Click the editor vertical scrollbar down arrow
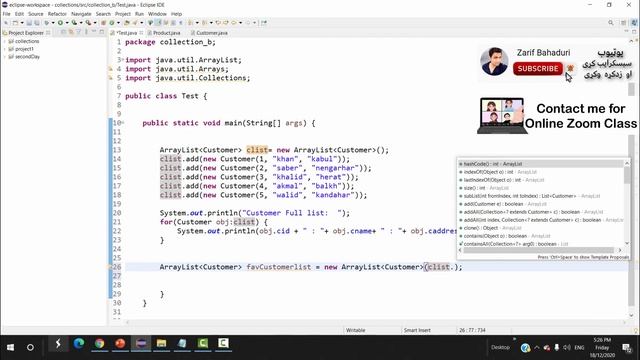The height and width of the screenshot is (360, 640). (x=631, y=315)
